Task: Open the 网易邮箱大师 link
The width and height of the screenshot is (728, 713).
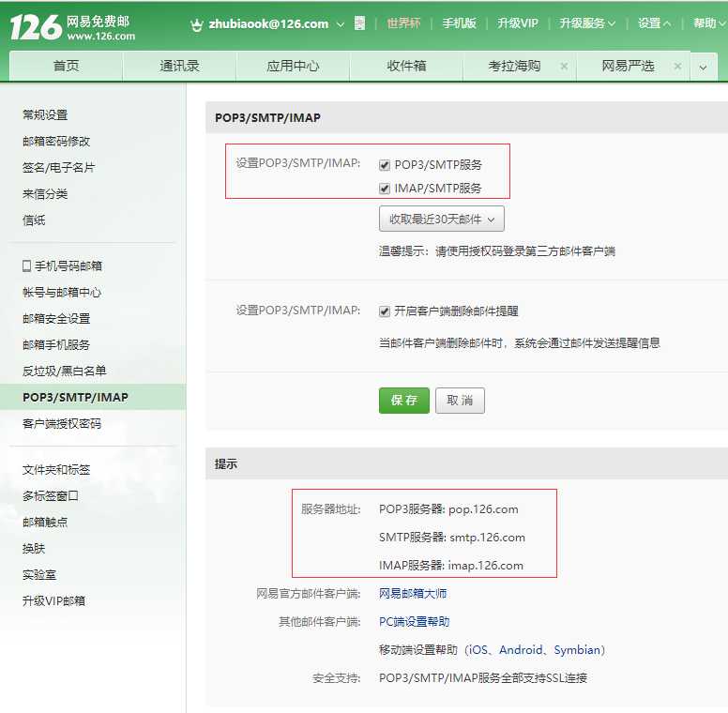Action: click(x=413, y=594)
